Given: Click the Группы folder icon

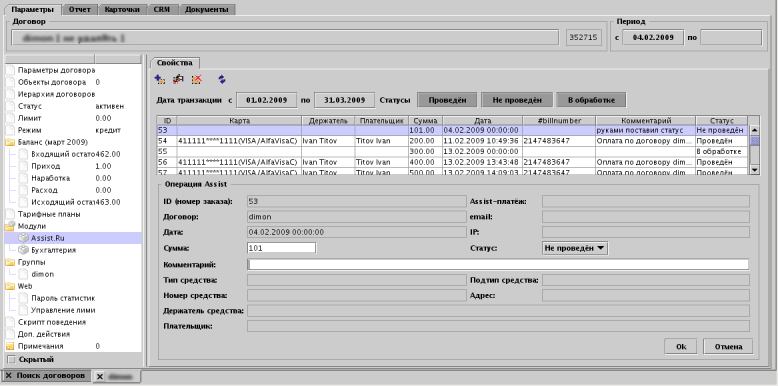Looking at the screenshot, I should (x=10, y=262).
